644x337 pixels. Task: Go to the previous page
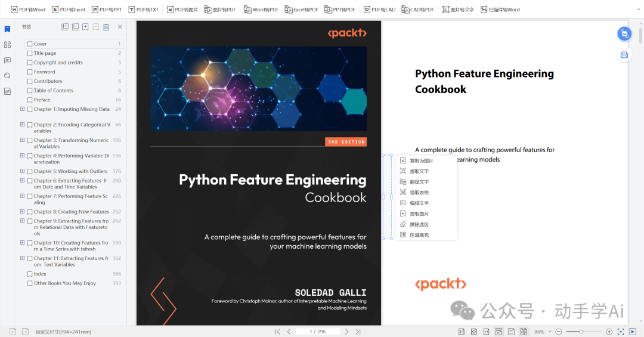click(x=289, y=332)
